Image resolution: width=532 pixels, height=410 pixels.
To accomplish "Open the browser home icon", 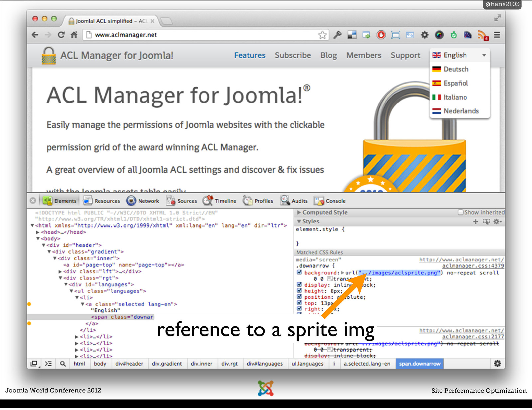I will (x=74, y=35).
